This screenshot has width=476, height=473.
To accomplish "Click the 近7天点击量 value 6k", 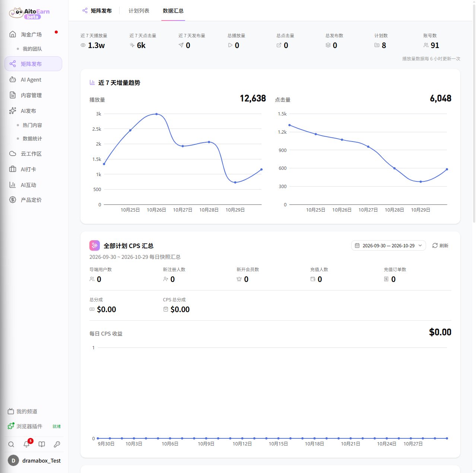I will pos(141,45).
